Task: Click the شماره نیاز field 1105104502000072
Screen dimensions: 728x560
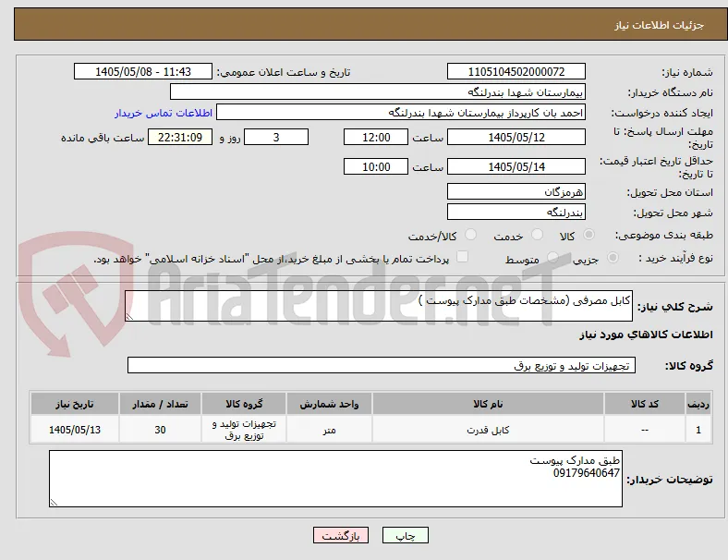Action: [516, 71]
